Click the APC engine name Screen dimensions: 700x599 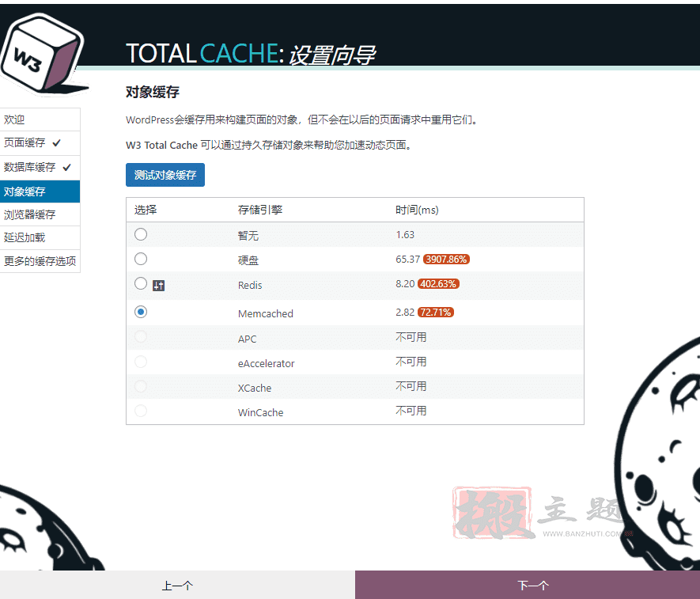coord(248,339)
